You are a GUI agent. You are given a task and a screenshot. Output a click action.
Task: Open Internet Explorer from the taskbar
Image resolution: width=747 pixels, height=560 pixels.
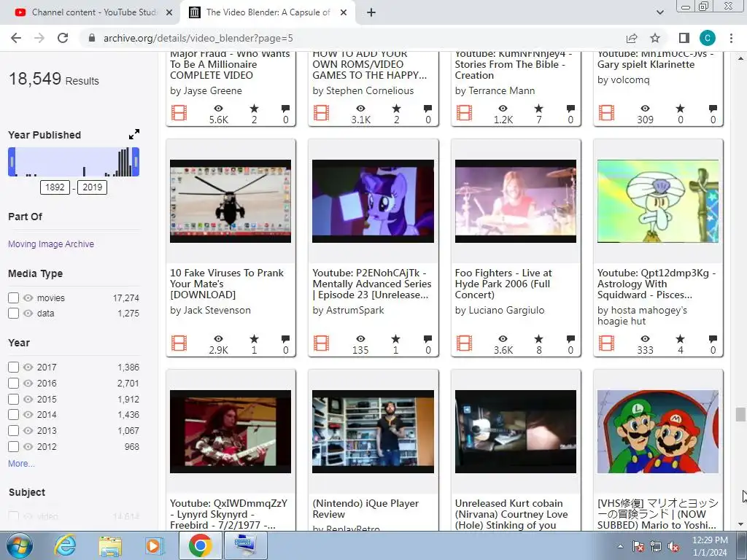click(x=65, y=545)
